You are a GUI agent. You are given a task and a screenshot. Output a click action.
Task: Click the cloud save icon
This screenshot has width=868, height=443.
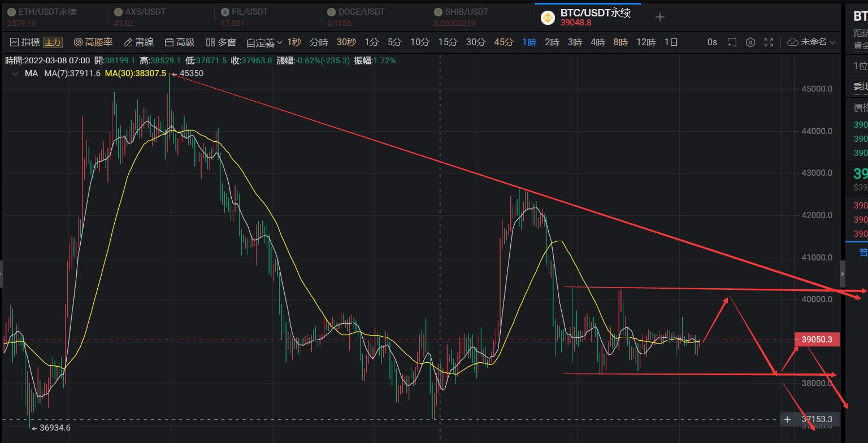click(x=792, y=42)
